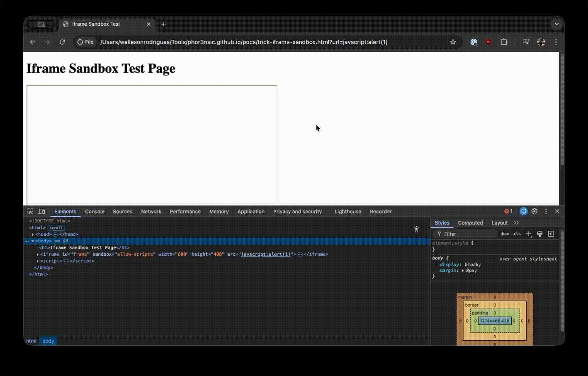
Task: Toggle rendering emulations paintbrush icon
Action: (x=539, y=234)
